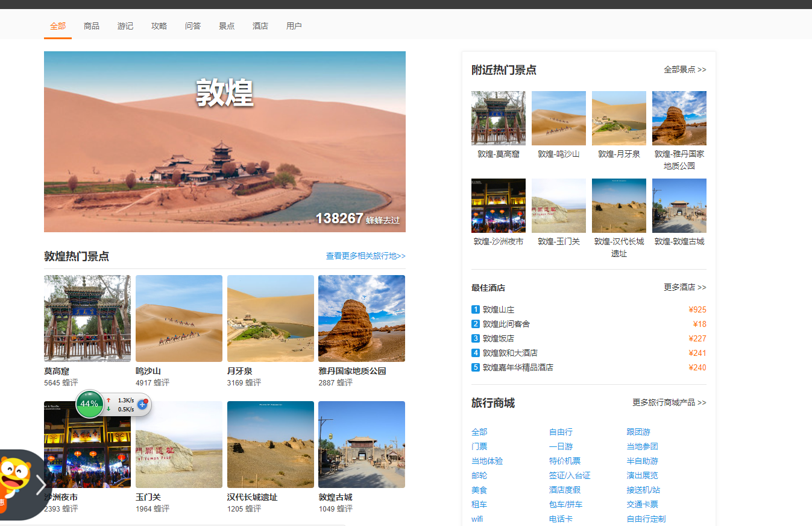Open the 敦煌饭店 hotel entry
The image size is (812, 526).
pos(499,338)
